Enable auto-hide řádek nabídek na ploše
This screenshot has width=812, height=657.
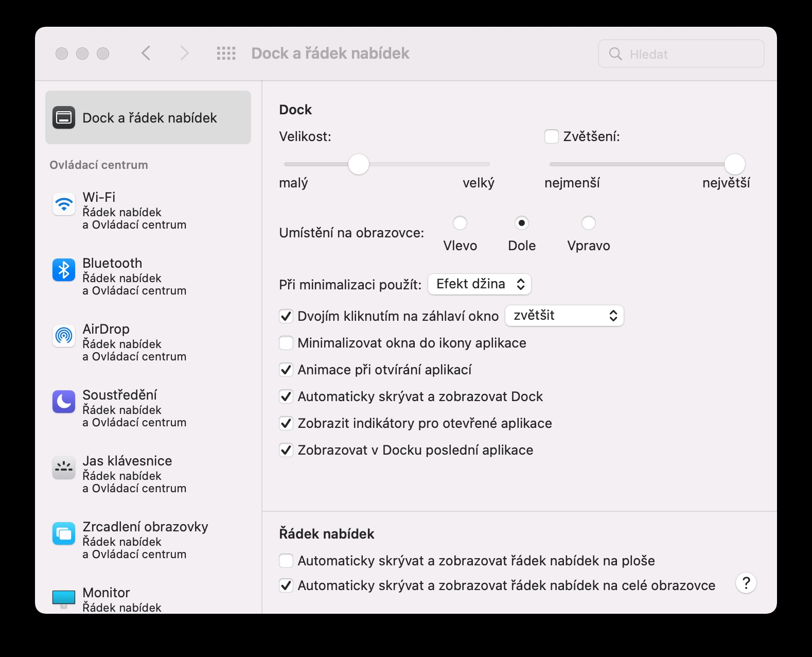[x=286, y=561]
